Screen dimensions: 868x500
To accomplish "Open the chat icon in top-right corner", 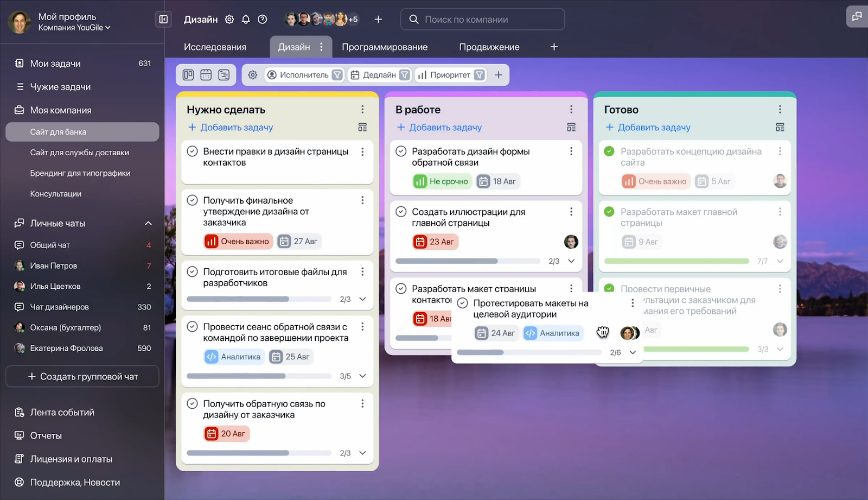I will click(857, 16).
